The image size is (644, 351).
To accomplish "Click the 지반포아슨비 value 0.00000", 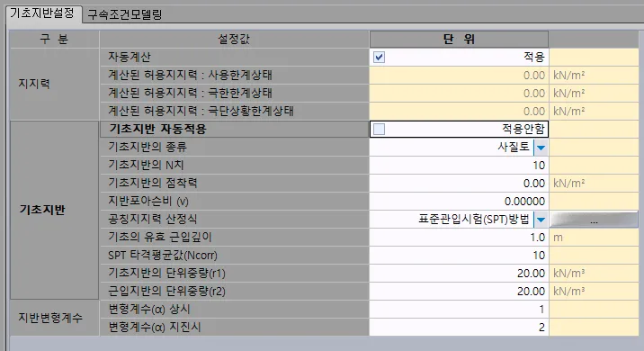I will tap(524, 201).
